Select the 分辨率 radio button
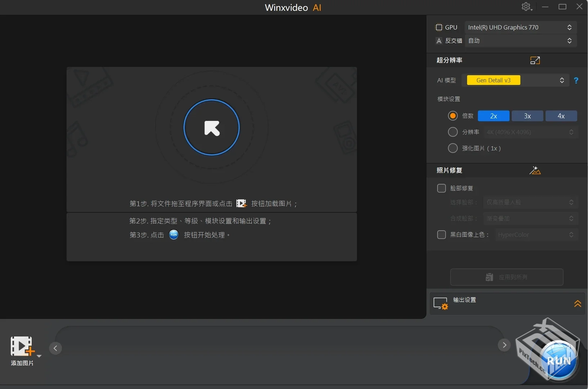 pos(453,132)
